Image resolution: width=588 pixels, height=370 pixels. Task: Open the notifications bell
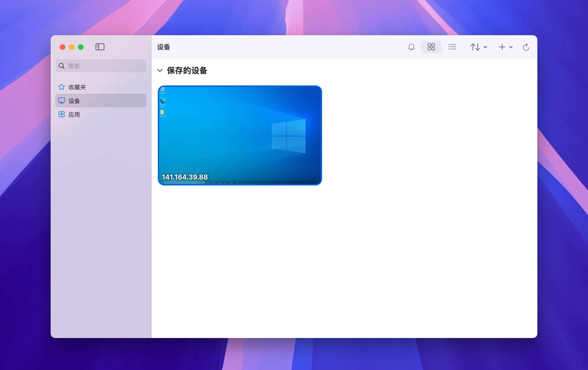click(x=411, y=47)
